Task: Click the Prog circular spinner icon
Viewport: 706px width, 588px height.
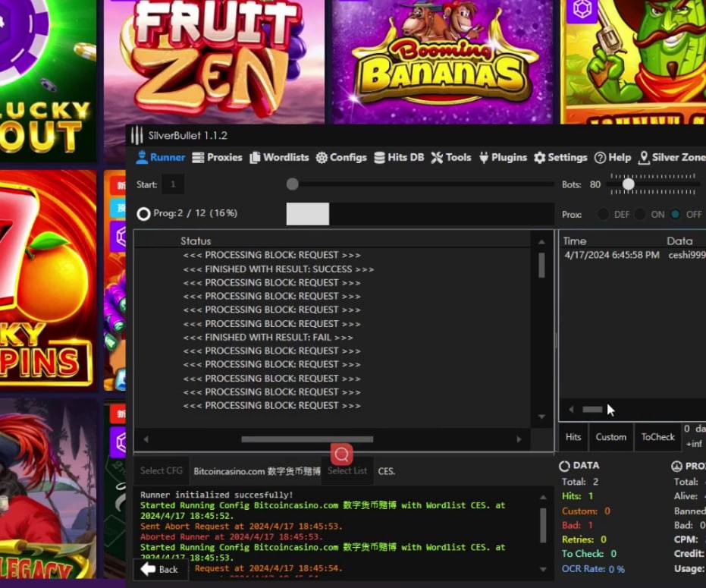Action: [x=143, y=213]
